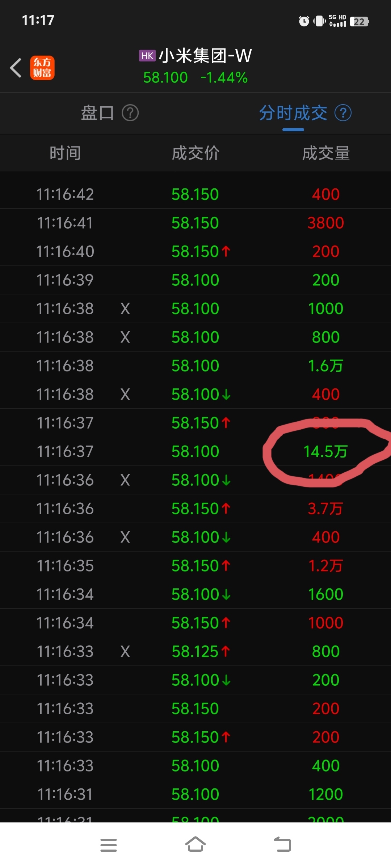Select the trade row at 11:16:40

tap(195, 251)
